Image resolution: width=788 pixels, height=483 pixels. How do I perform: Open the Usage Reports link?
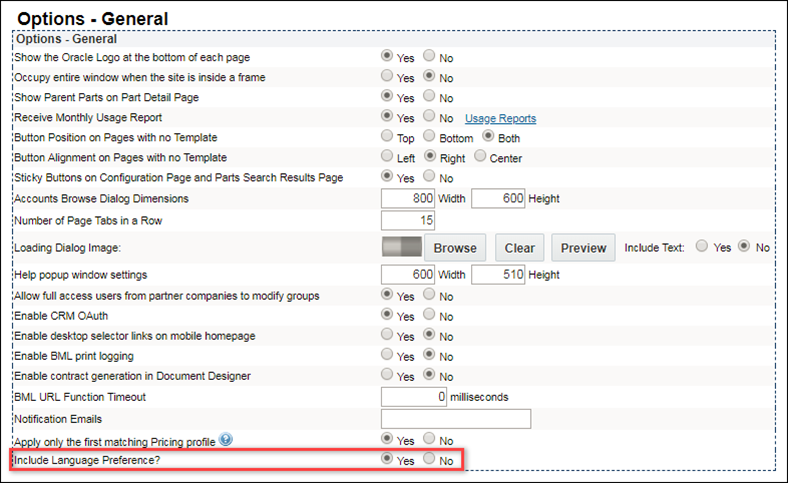(x=500, y=118)
